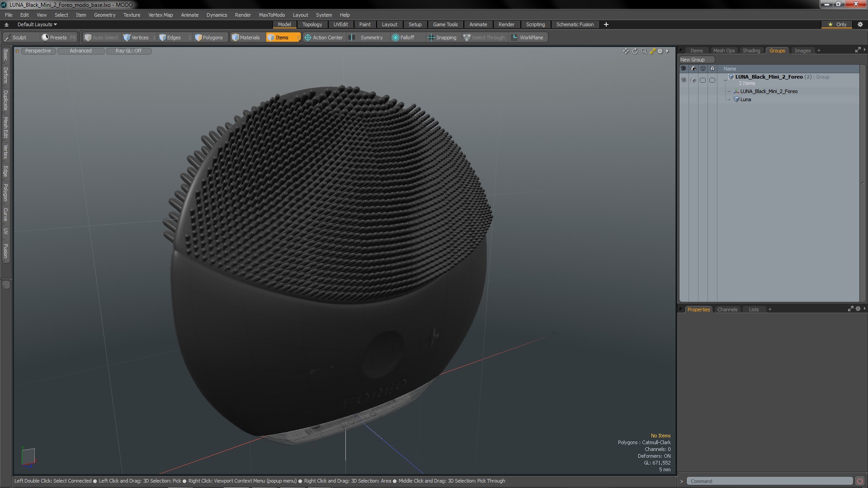Viewport: 868px width, 488px height.
Task: Toggle Auto Select
Action: click(x=101, y=38)
